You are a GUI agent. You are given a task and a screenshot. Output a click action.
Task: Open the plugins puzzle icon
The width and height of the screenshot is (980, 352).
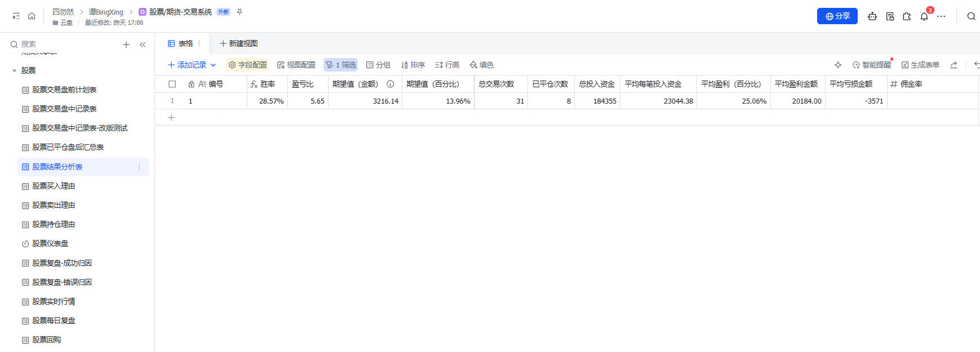[x=907, y=16]
